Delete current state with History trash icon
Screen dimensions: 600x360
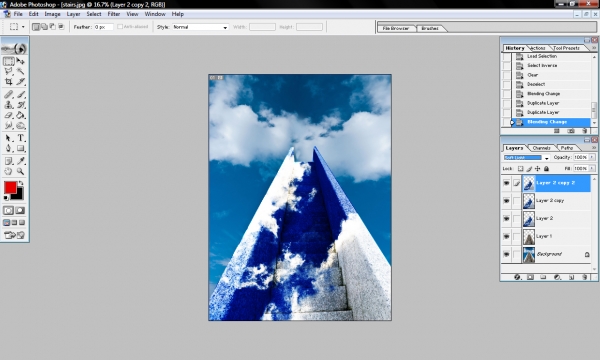point(584,131)
